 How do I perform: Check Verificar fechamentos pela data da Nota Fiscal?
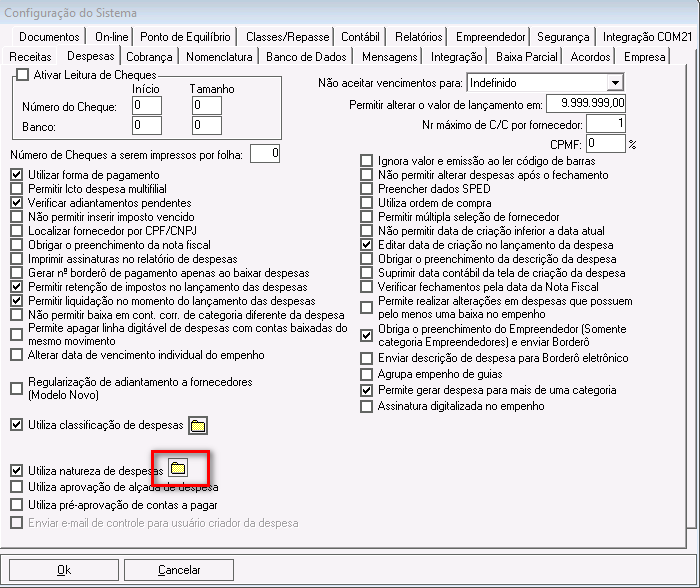pyautogui.click(x=367, y=287)
